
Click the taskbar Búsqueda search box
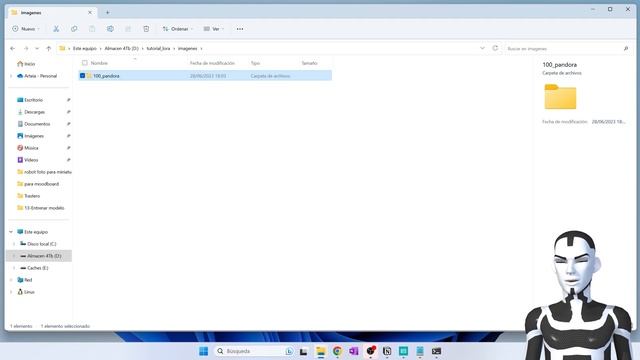[254, 351]
